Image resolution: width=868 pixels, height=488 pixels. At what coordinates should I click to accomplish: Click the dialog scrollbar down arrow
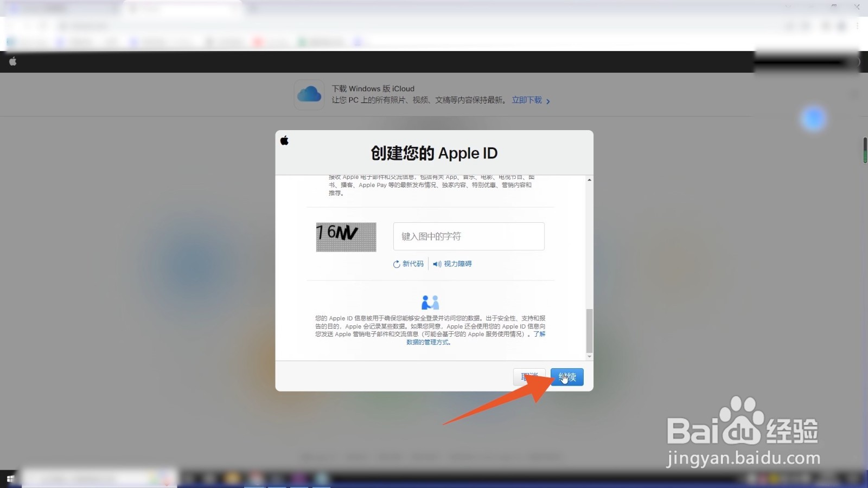click(x=589, y=356)
